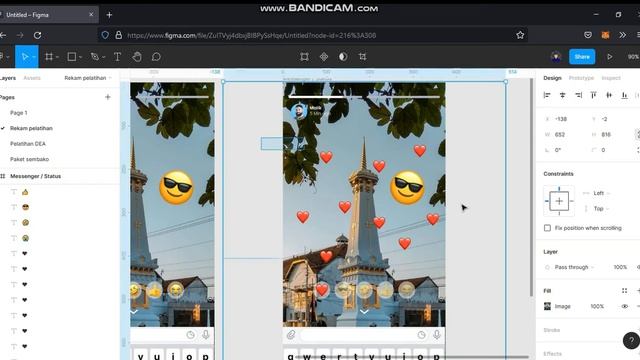Click the X position field -138
The height and width of the screenshot is (360, 640).
(x=561, y=119)
